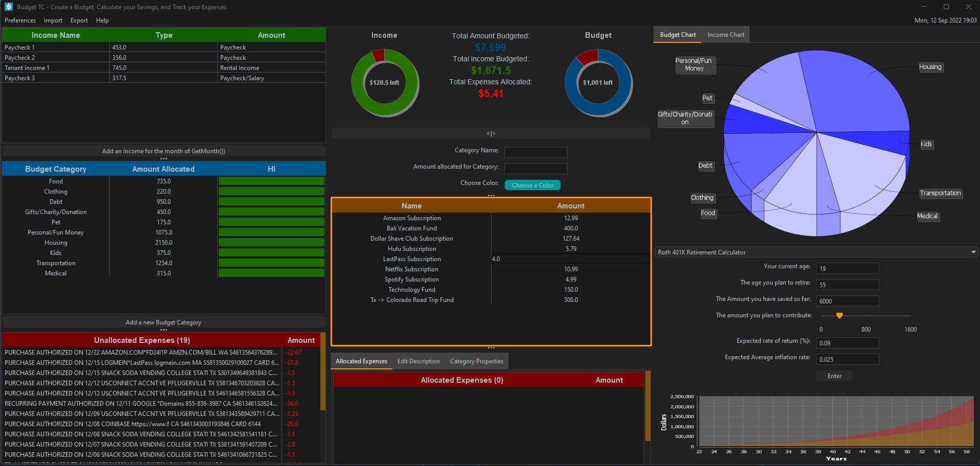Viewport: 980px width, 466px height.
Task: Click Add a new Budget Category
Action: click(x=164, y=322)
